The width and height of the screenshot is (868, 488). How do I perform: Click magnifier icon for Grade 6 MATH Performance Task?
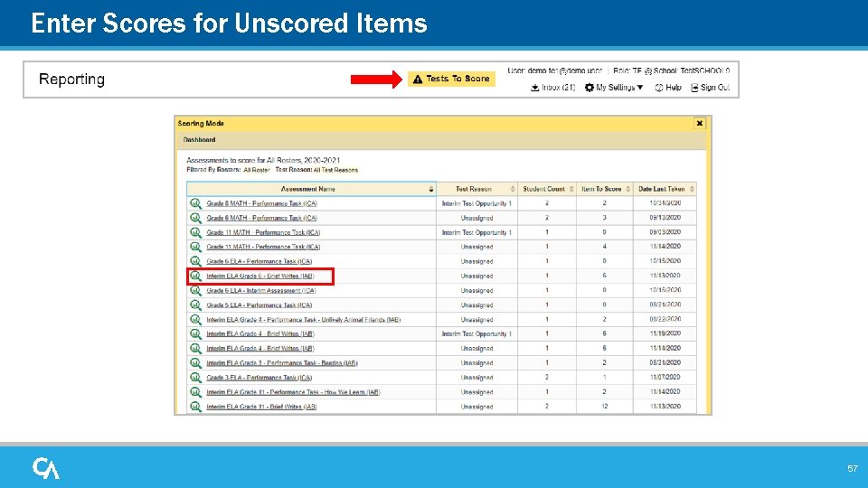tap(196, 218)
